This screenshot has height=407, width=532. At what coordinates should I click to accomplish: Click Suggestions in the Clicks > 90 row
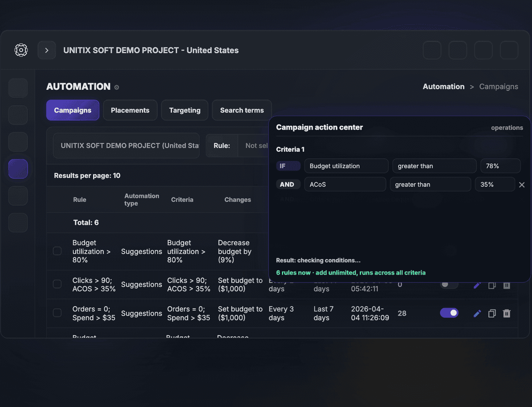(141, 285)
